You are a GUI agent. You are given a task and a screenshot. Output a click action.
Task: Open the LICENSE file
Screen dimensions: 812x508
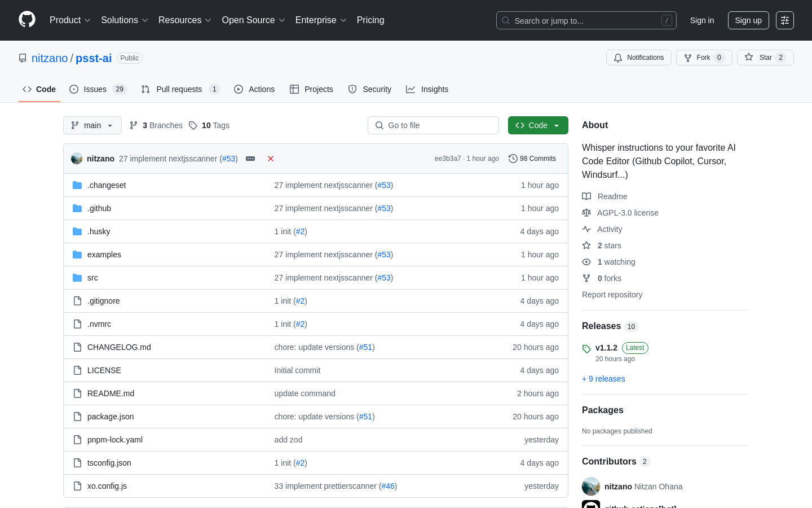coord(104,370)
